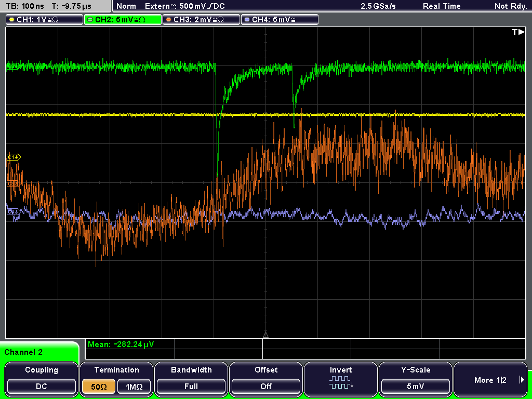Screen dimensions: 532x399
Task: Set termination to 1MΩ
Action: coord(134,387)
